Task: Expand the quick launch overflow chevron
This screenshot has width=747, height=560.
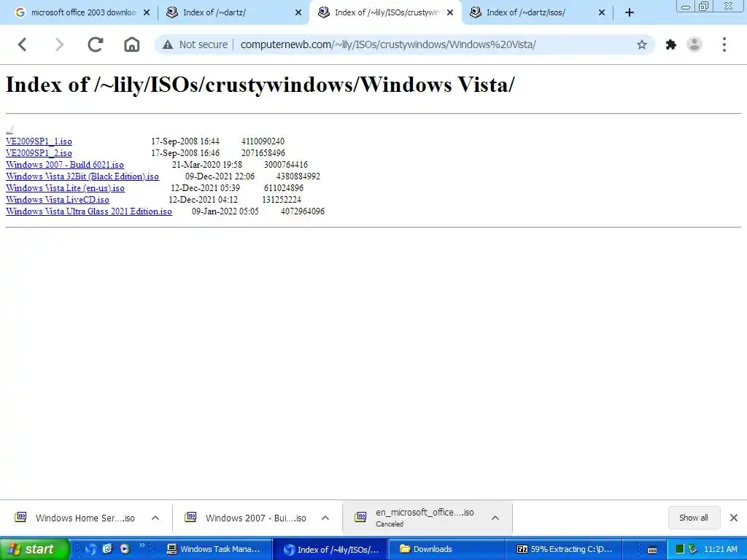Action: pos(142,545)
